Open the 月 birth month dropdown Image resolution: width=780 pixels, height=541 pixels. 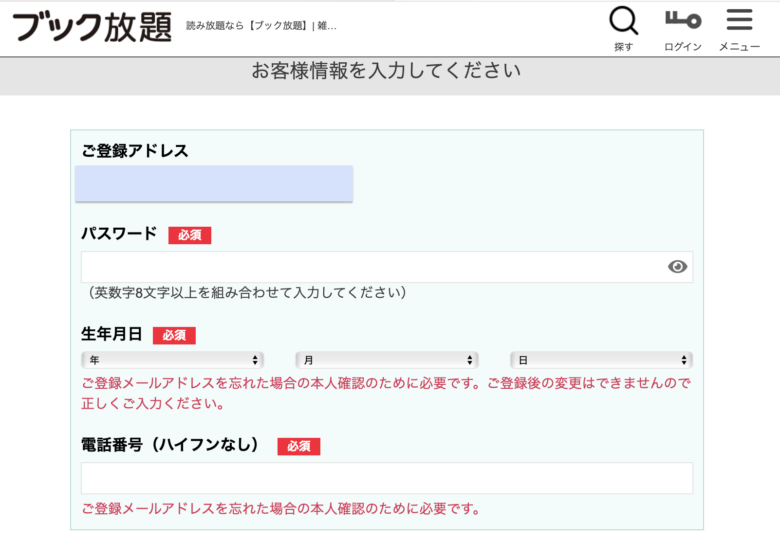(387, 360)
